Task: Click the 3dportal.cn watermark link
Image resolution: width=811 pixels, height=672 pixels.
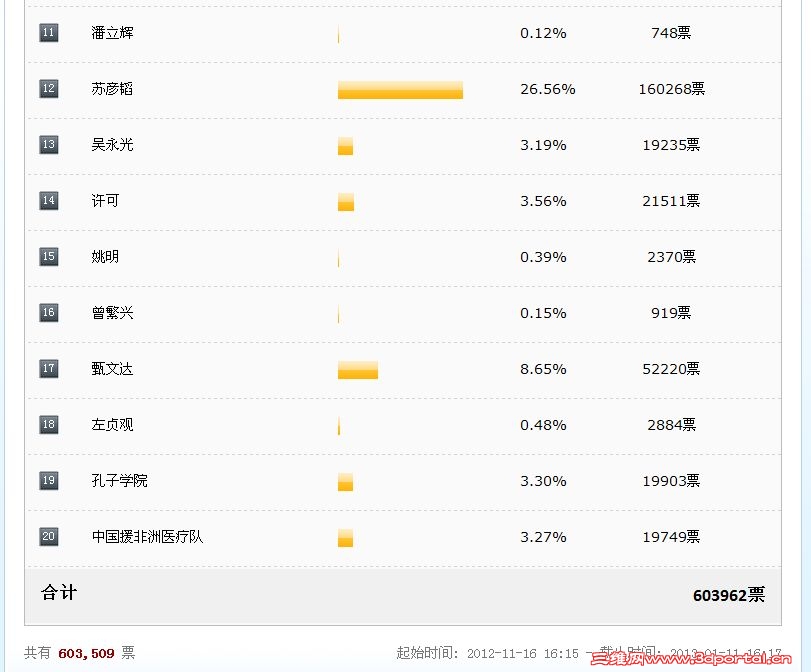Action: click(691, 659)
